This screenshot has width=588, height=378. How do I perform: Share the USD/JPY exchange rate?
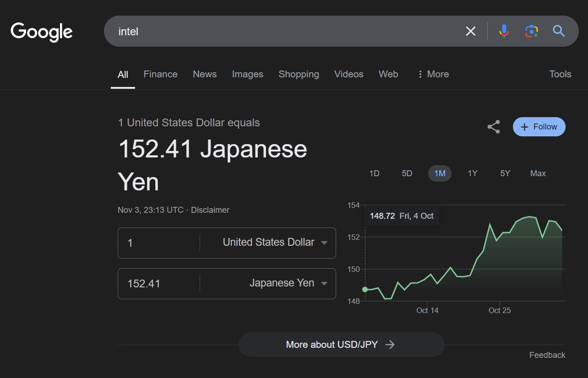click(x=493, y=127)
